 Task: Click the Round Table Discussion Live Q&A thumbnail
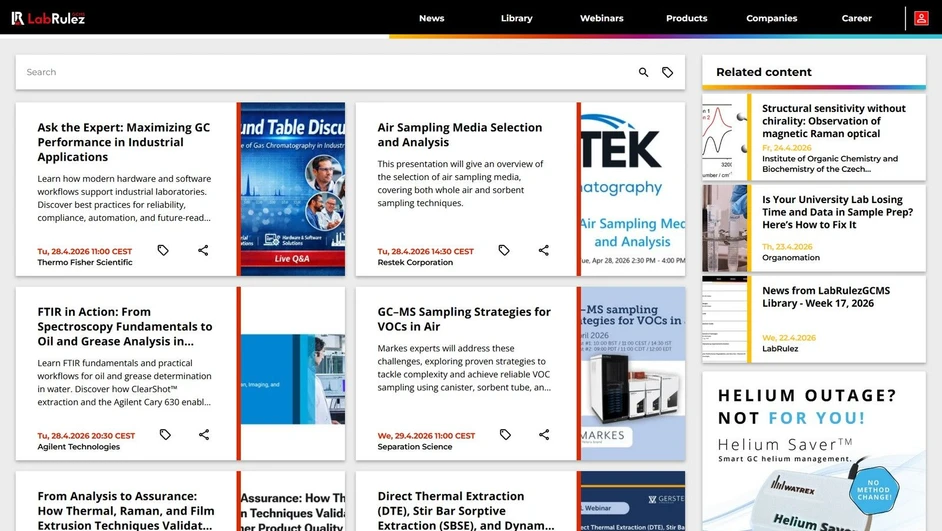click(293, 189)
